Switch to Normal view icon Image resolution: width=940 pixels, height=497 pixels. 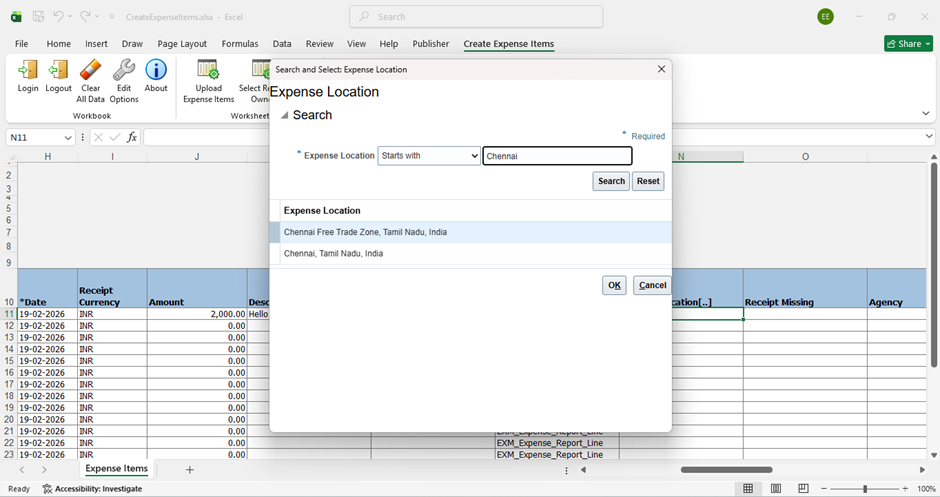coord(748,489)
